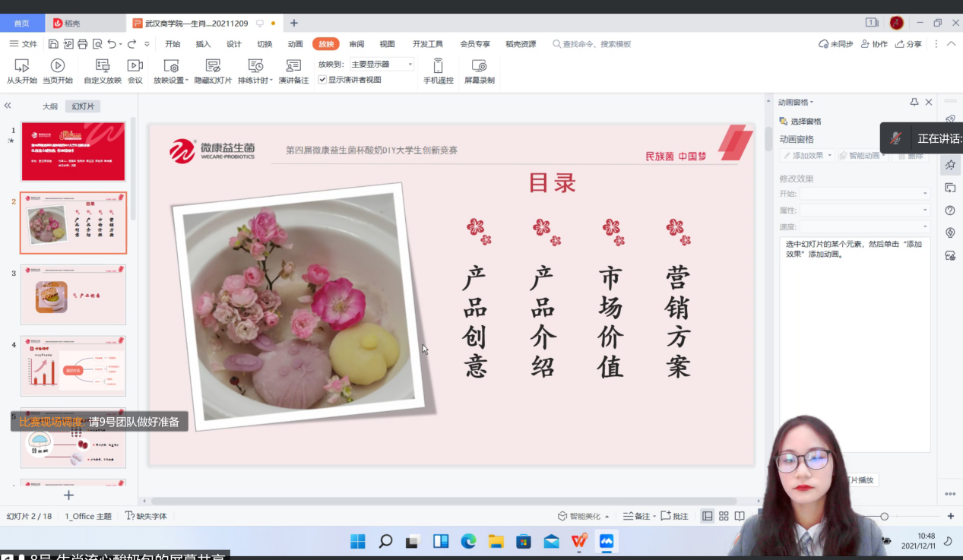The width and height of the screenshot is (963, 560).
Task: Open 自定义放映 custom show
Action: 103,66
